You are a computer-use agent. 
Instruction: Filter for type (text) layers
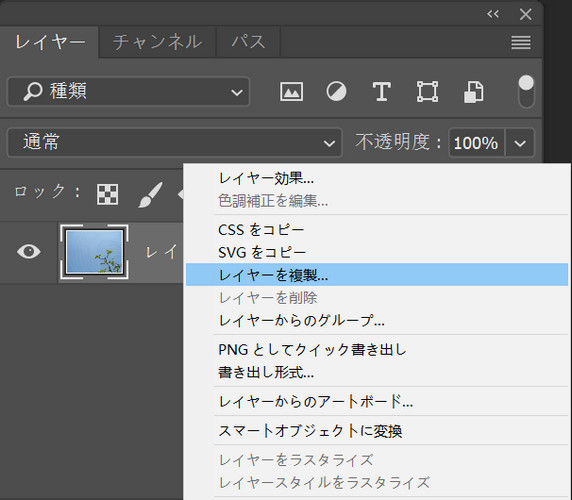pos(381,91)
